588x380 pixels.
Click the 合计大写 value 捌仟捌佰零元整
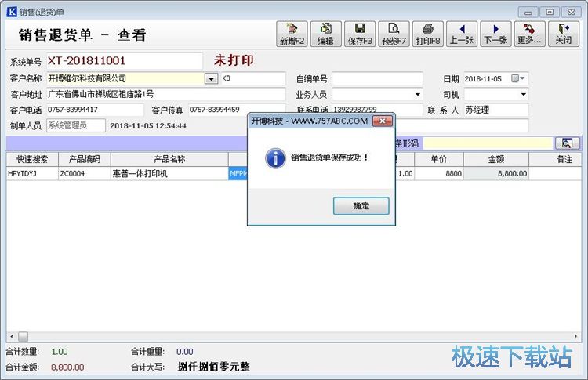click(214, 366)
